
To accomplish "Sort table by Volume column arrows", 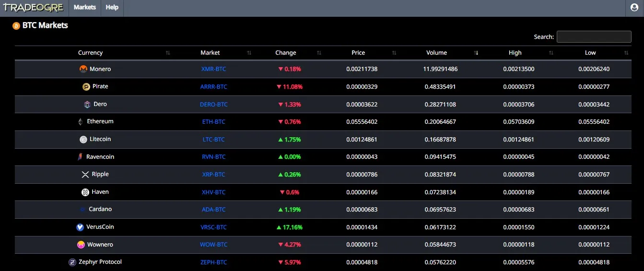I will pyautogui.click(x=476, y=53).
